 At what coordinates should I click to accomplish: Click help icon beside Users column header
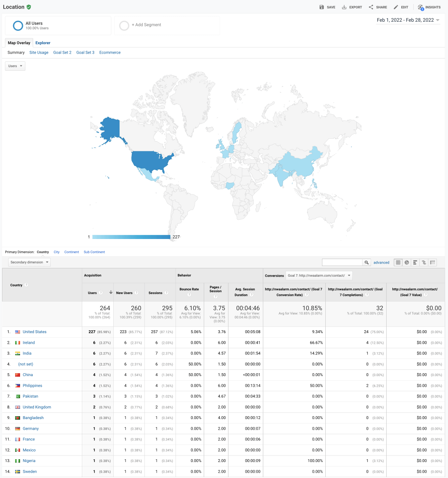coord(101,293)
